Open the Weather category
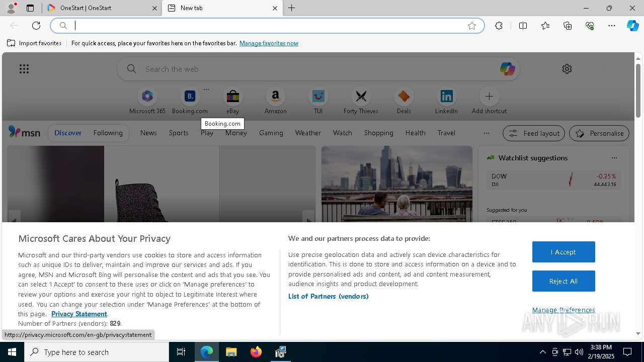 pyautogui.click(x=308, y=133)
